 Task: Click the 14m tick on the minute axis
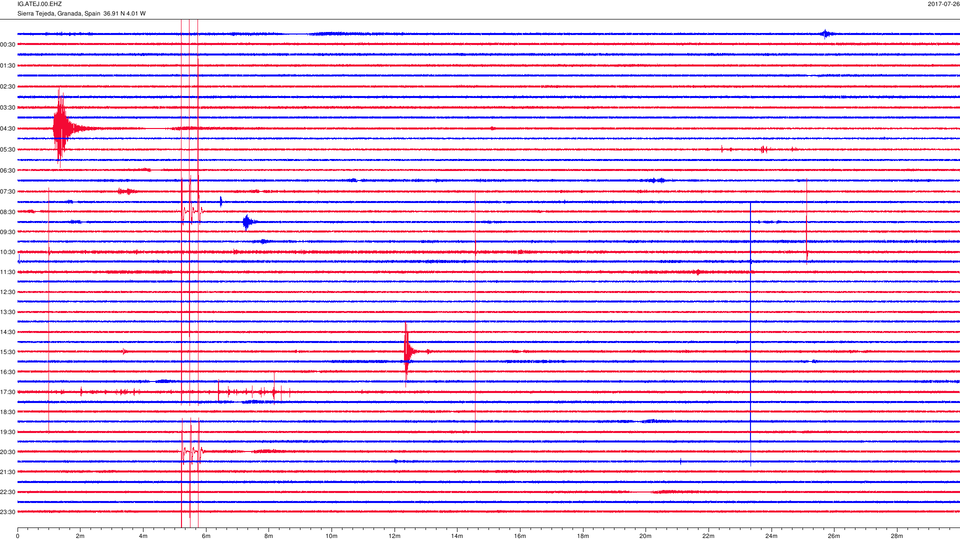tap(457, 536)
